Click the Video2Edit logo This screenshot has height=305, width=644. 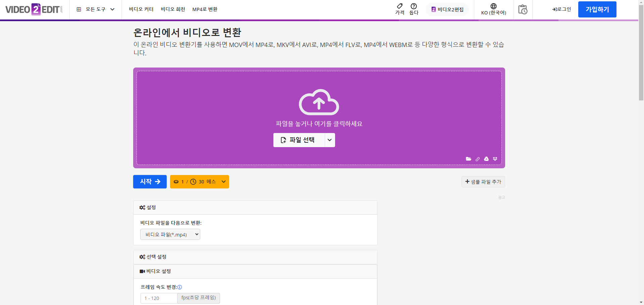click(x=34, y=9)
